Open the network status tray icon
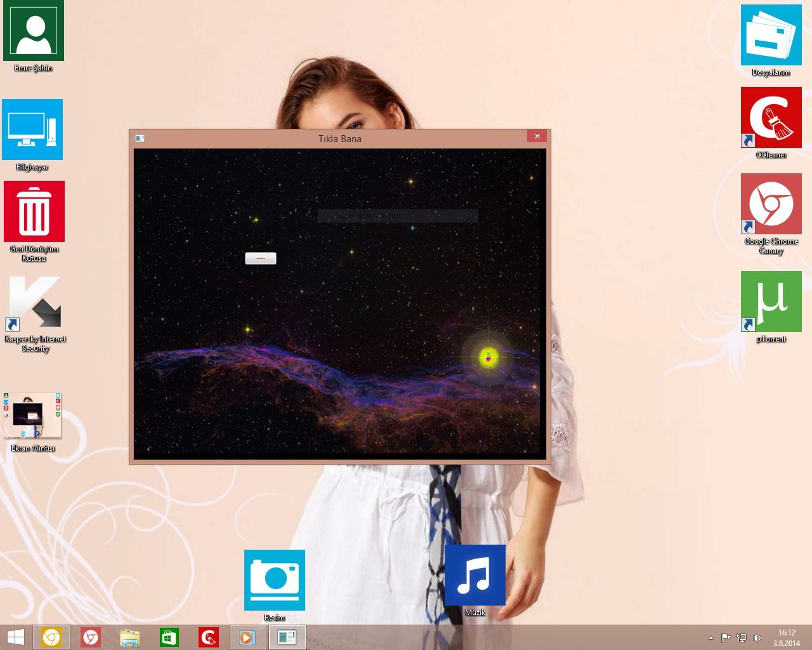This screenshot has width=812, height=650. (x=741, y=638)
